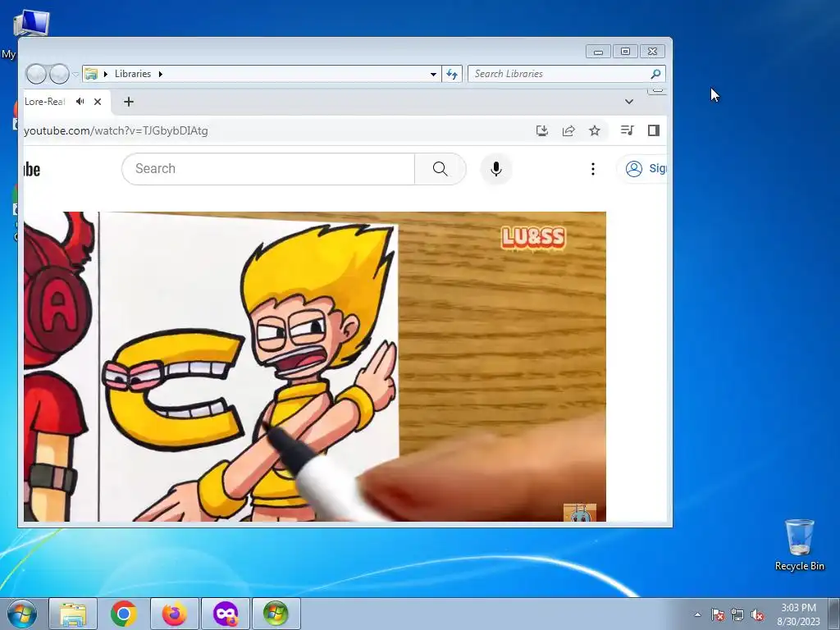The width and height of the screenshot is (840, 630).
Task: Launch Firefox from the taskbar
Action: click(x=175, y=614)
